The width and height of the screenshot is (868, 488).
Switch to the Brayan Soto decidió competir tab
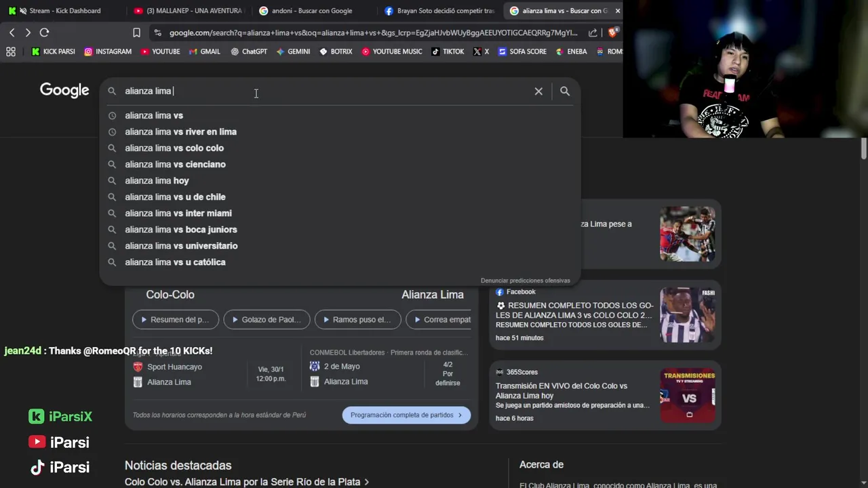pyautogui.click(x=439, y=11)
